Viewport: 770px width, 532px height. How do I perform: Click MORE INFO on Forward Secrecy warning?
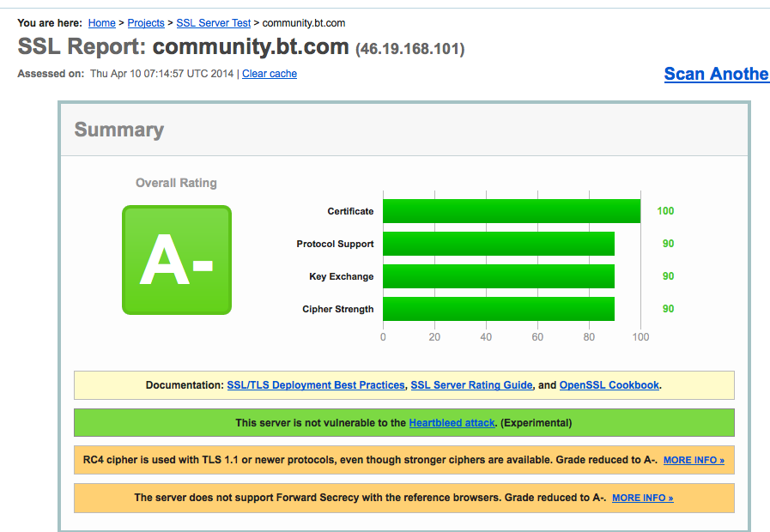pos(642,499)
